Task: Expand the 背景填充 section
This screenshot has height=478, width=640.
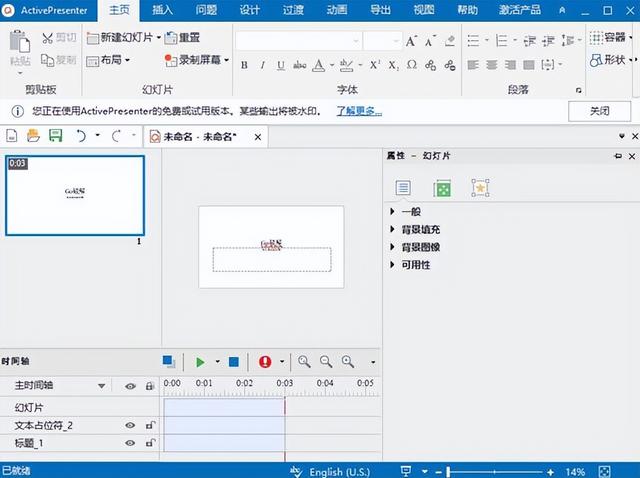Action: coord(392,229)
